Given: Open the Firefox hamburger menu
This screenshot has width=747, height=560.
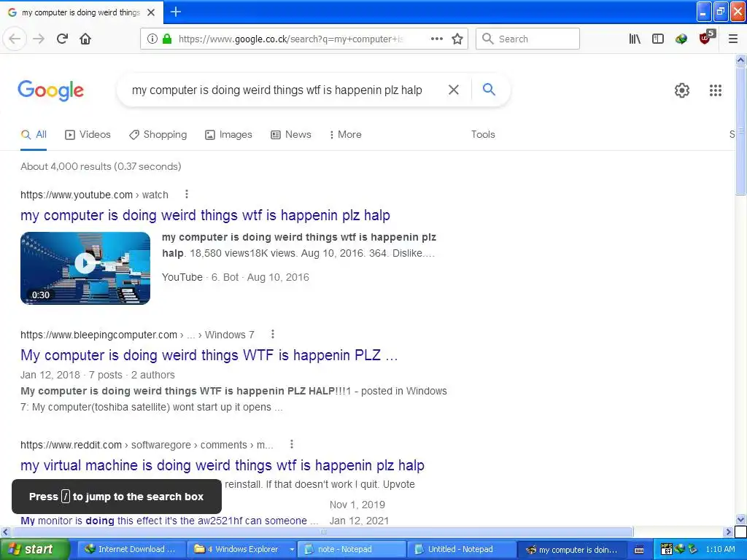Looking at the screenshot, I should [733, 39].
